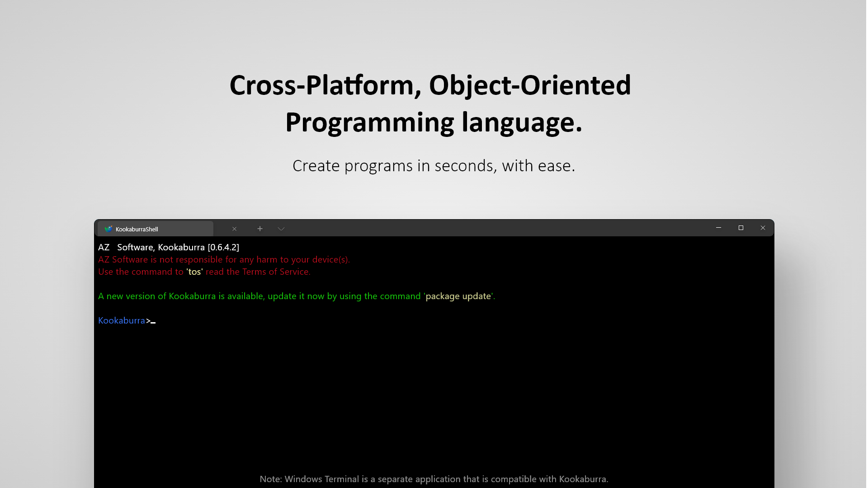Image resolution: width=868 pixels, height=488 pixels.
Task: Expand the tab profile dropdown chevron
Action: tap(281, 229)
